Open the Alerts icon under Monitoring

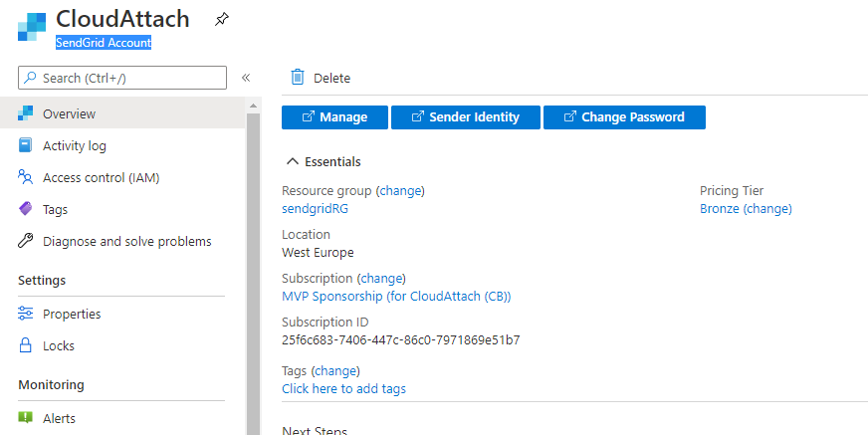pyautogui.click(x=26, y=418)
